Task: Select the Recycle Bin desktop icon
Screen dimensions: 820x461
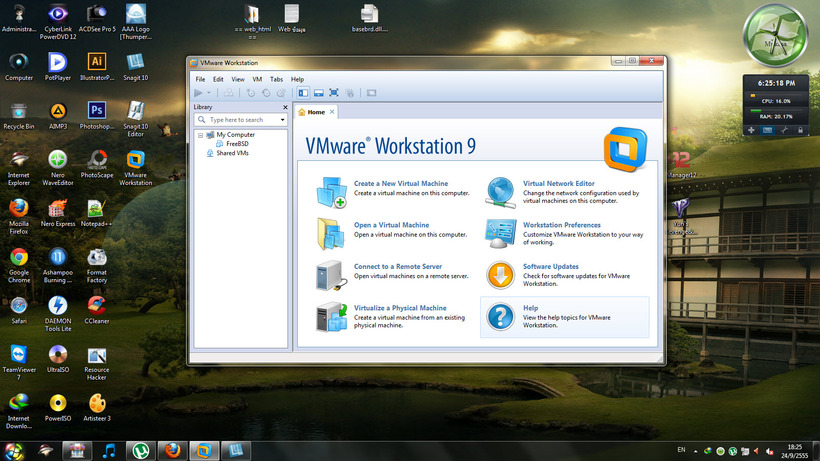Action: point(19,116)
